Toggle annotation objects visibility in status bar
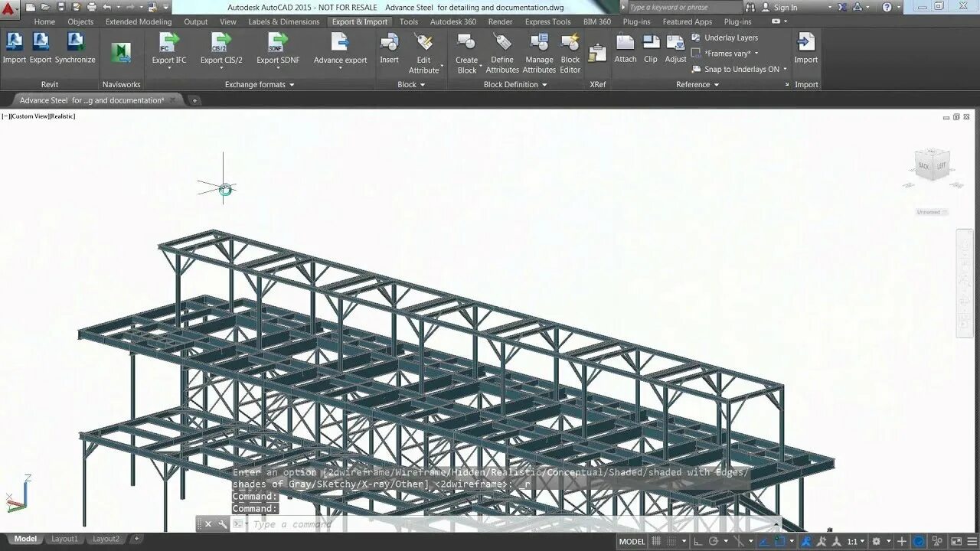The width and height of the screenshot is (980, 551). pos(805,541)
